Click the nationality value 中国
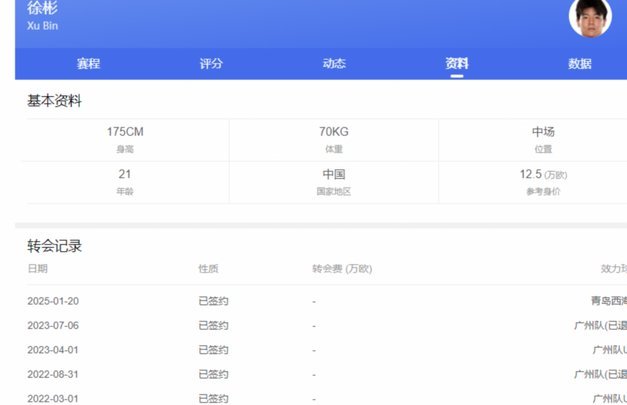Viewport: 627px width, 405px height. 334,174
